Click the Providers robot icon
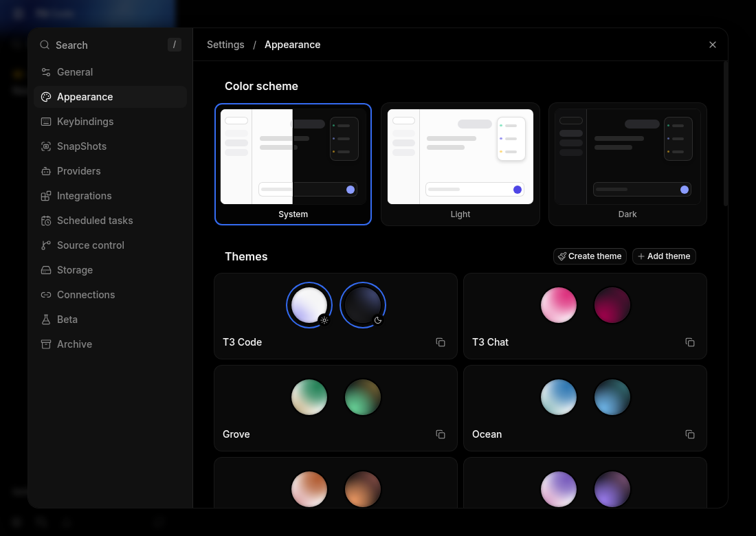This screenshot has height=536, width=756. [46, 171]
